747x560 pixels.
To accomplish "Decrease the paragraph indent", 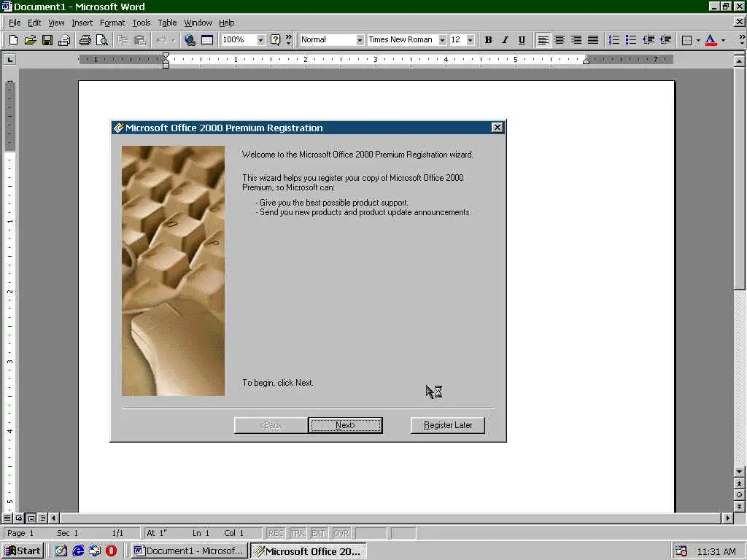I will pos(648,40).
